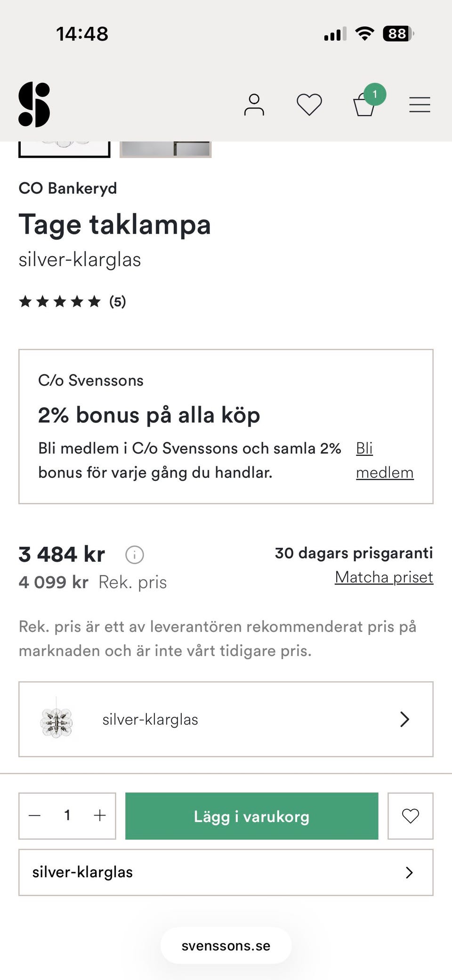Click the CO Bankeryd brand name
Screen dimensions: 452x980
68,188
